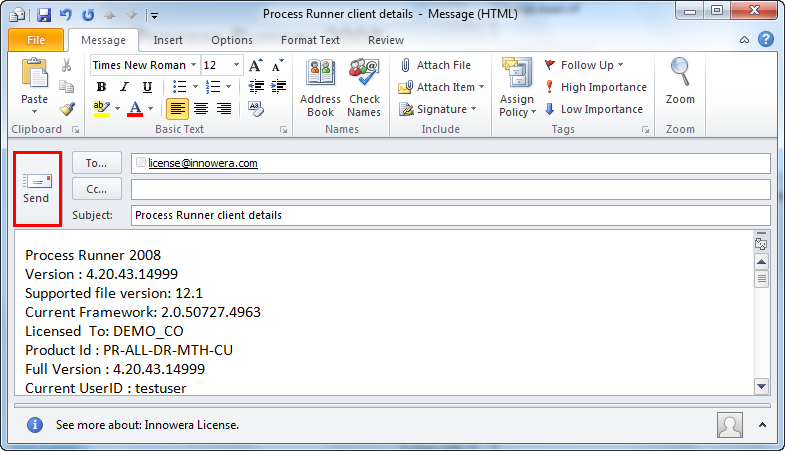Image resolution: width=785 pixels, height=451 pixels.
Task: Go to the previous item with up arrow
Action: click(110, 15)
